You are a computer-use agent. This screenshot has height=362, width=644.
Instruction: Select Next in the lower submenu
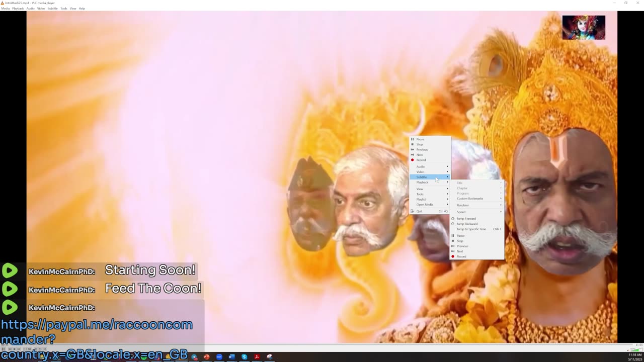tap(476, 251)
